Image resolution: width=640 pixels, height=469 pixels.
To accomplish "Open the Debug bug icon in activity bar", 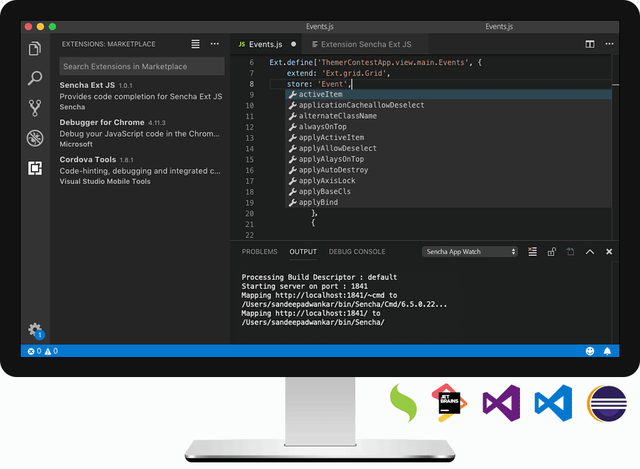I will coord(35,138).
